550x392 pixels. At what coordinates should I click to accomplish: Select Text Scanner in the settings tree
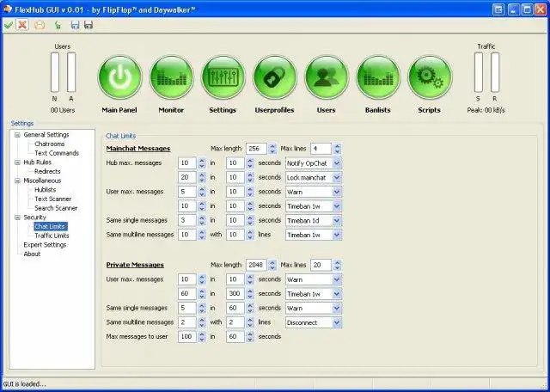(53, 199)
